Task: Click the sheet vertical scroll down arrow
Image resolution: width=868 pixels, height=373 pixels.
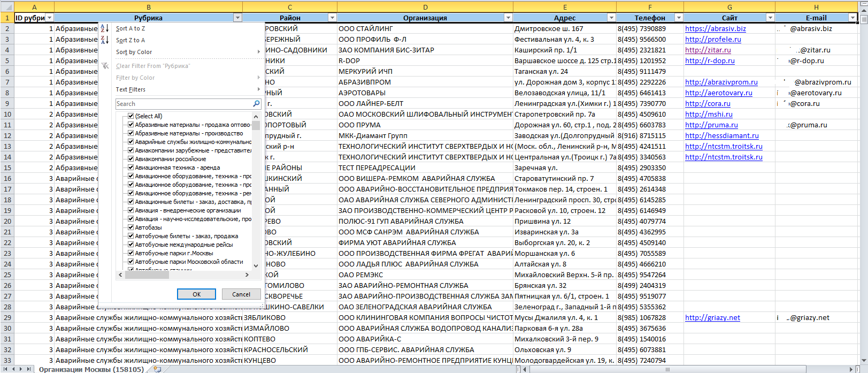Action: tap(863, 360)
